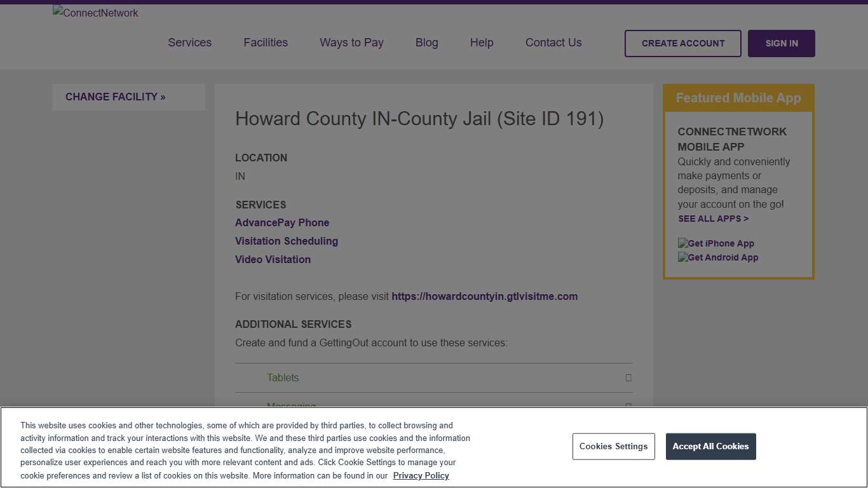The image size is (868, 488).
Task: Open the Privacy Policy
Action: click(x=421, y=475)
